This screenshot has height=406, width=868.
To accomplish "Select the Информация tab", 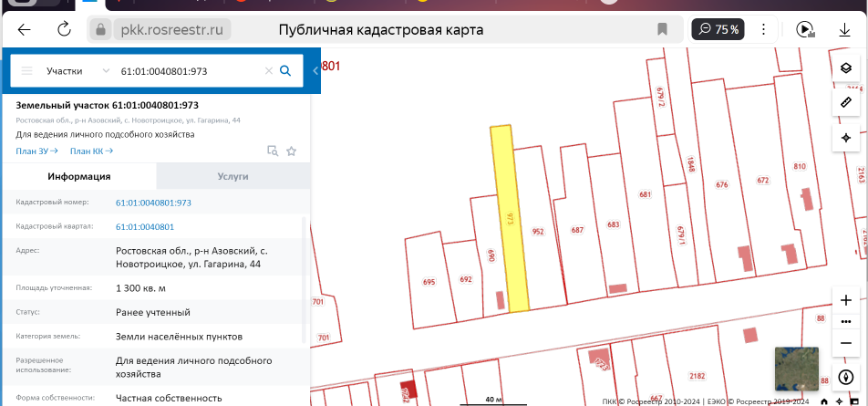I will coord(79,176).
